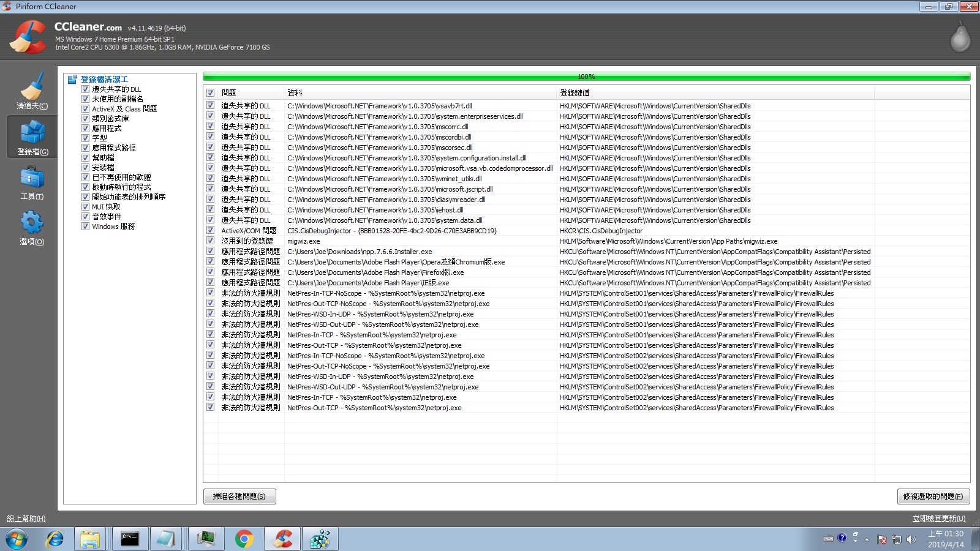Toggle 已不再使用的軟體 checkbox
This screenshot has height=551, width=980.
pyautogui.click(x=86, y=178)
